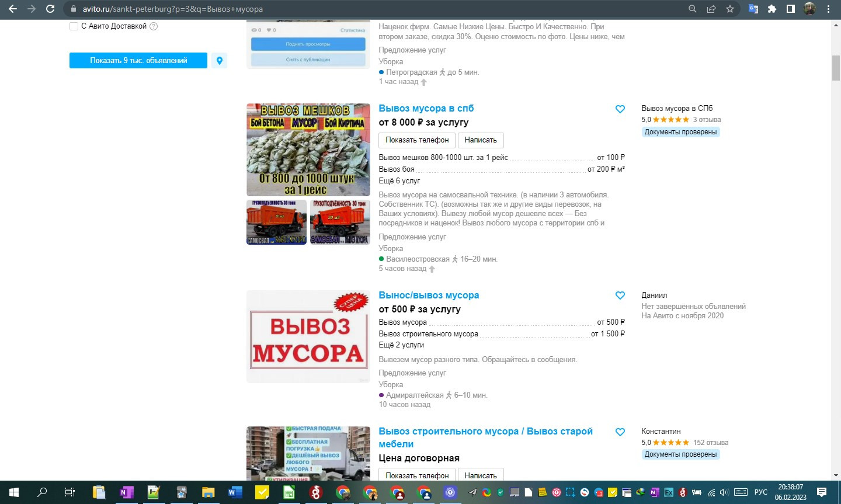The height and width of the screenshot is (504, 841).
Task: Open the Константин listing truck photo
Action: [x=308, y=454]
